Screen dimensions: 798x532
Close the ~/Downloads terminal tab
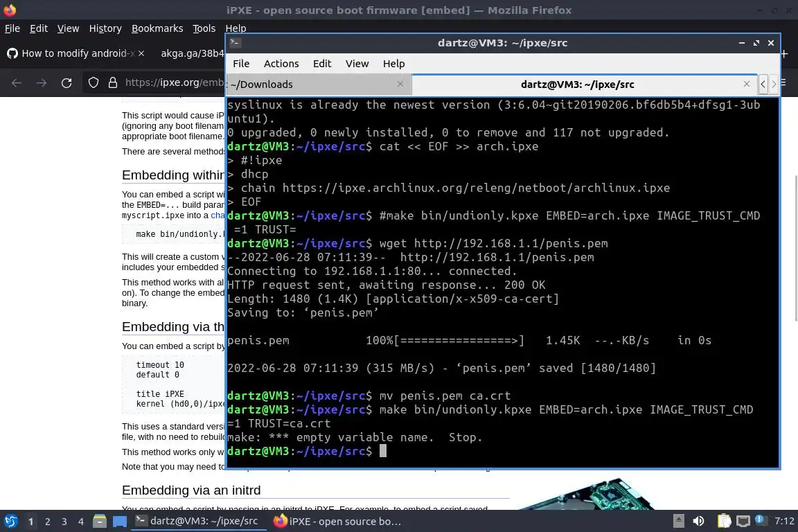pos(400,84)
